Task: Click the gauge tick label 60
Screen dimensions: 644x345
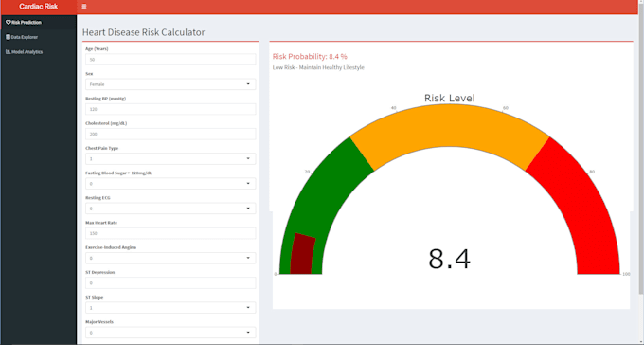Action: tap(506, 108)
